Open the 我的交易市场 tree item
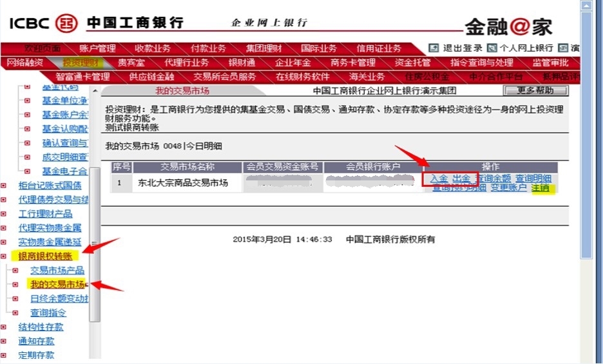Viewport: 603px width, 364px height. pos(58,284)
